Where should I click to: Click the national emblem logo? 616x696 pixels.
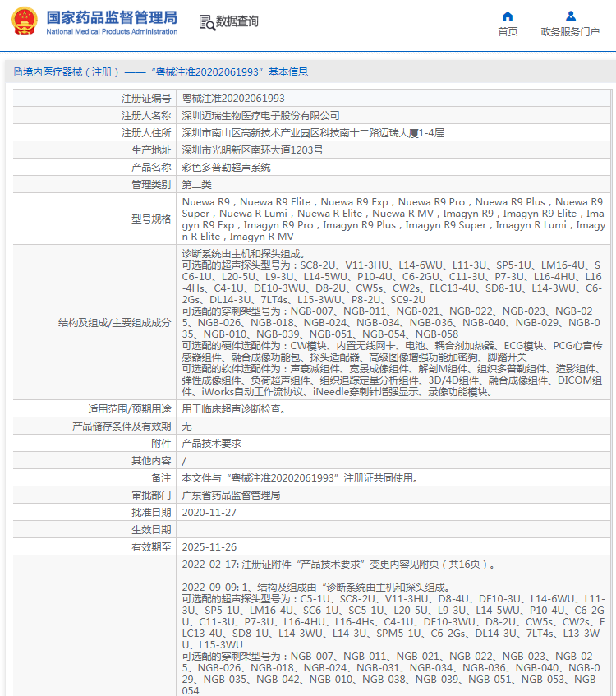(x=25, y=21)
